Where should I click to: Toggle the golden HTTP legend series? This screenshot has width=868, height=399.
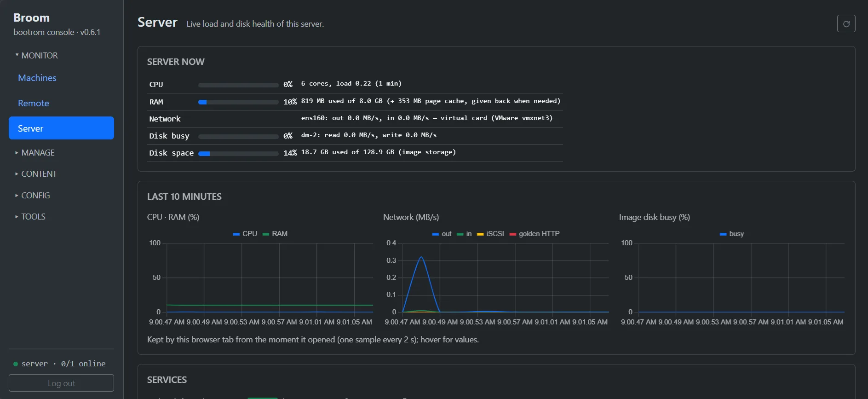pyautogui.click(x=535, y=234)
